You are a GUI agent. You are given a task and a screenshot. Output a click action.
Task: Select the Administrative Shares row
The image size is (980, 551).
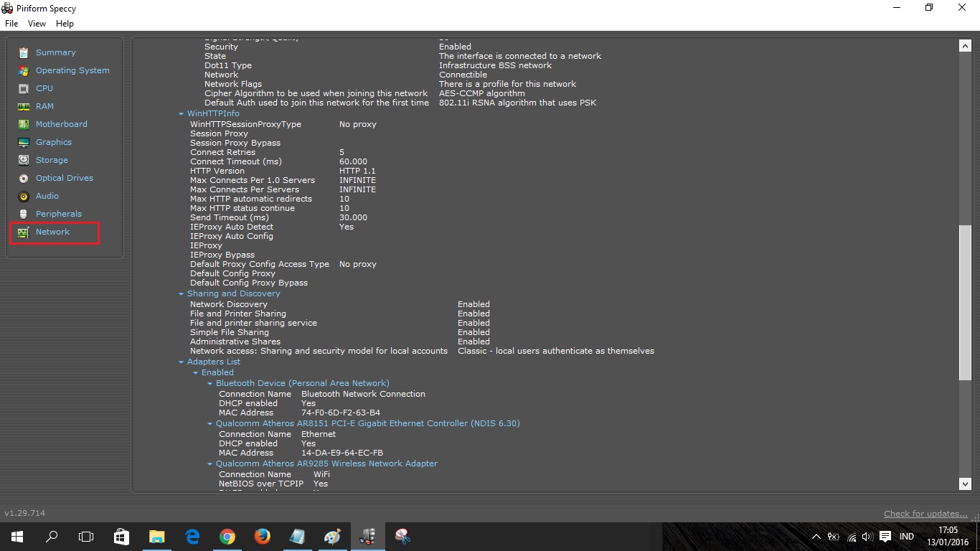[x=340, y=342]
